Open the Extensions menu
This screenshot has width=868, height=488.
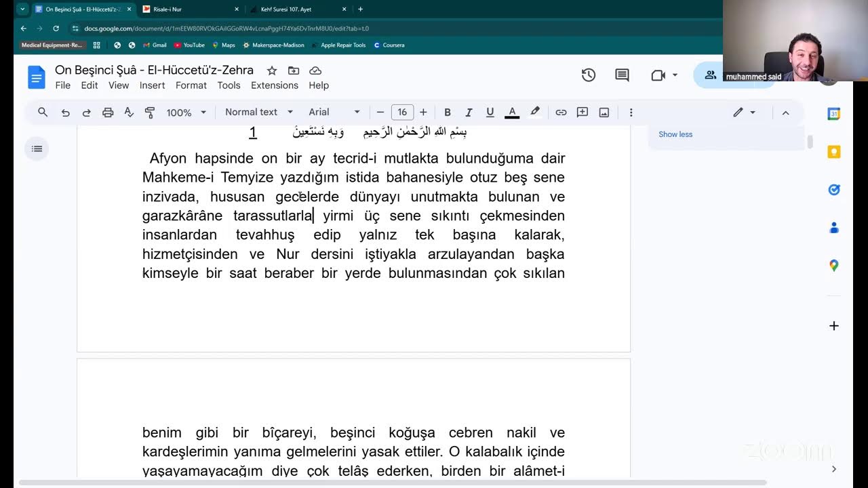coord(275,85)
